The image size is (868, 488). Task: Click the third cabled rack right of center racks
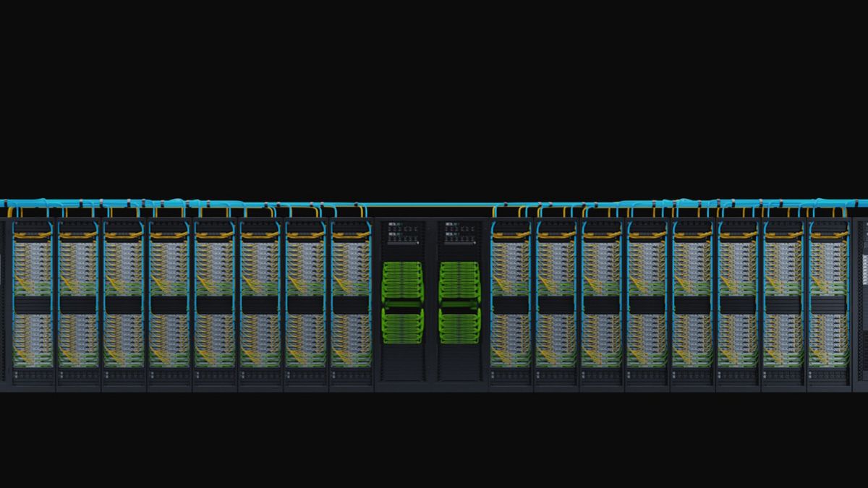(602, 304)
